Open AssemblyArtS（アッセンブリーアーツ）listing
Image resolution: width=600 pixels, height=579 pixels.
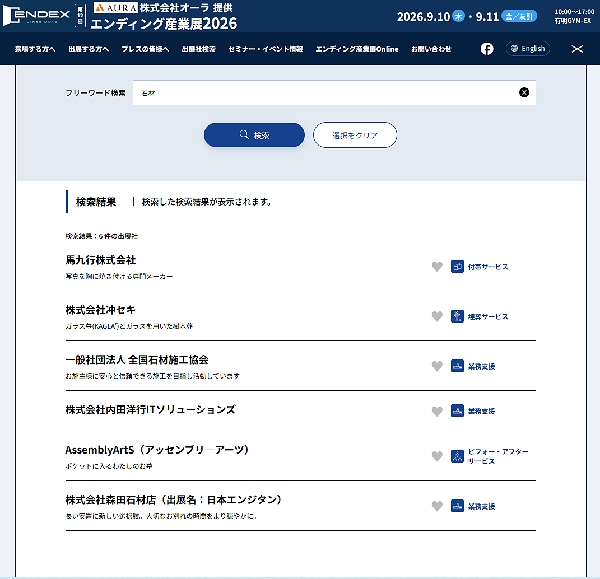[x=157, y=450]
